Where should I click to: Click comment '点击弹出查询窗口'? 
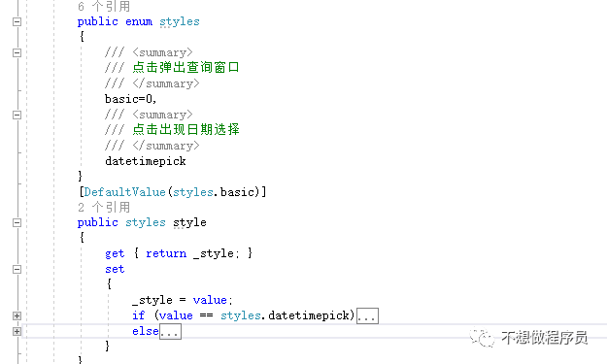coord(185,67)
